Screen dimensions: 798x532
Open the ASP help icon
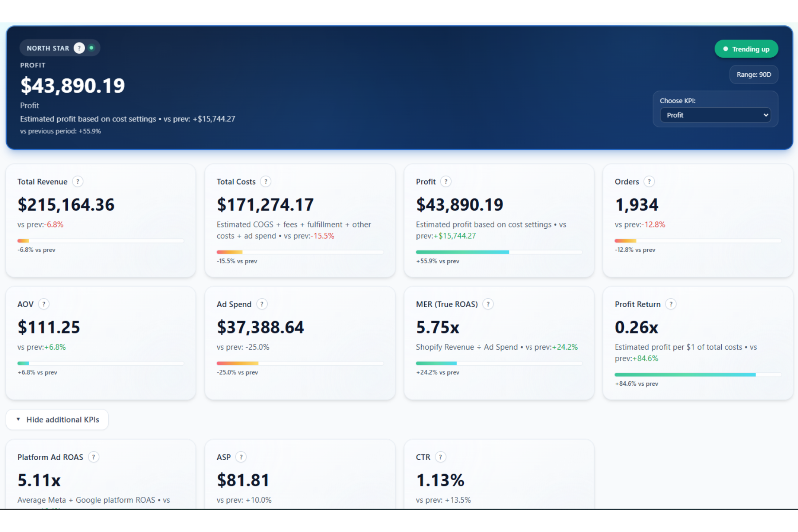[241, 457]
